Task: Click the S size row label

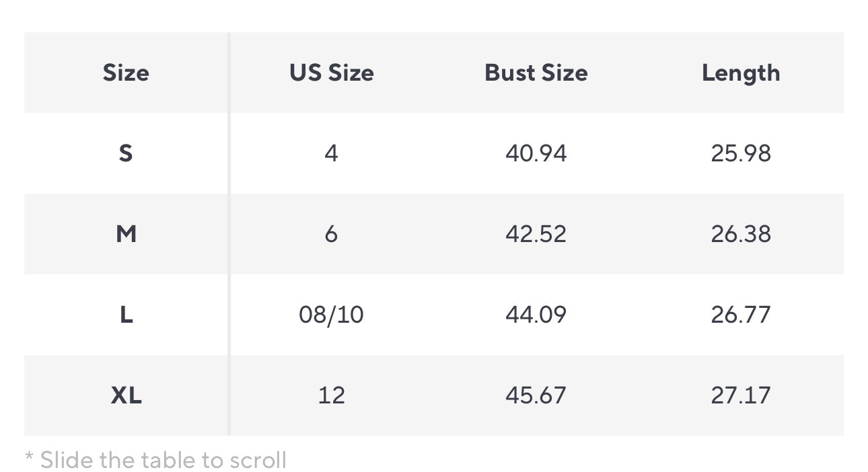Action: (126, 153)
